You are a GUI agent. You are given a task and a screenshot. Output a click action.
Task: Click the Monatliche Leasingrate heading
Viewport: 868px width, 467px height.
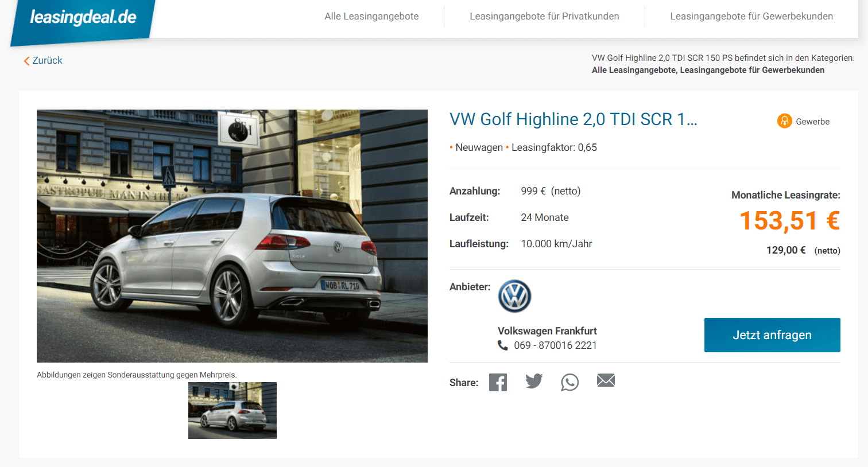coord(785,195)
